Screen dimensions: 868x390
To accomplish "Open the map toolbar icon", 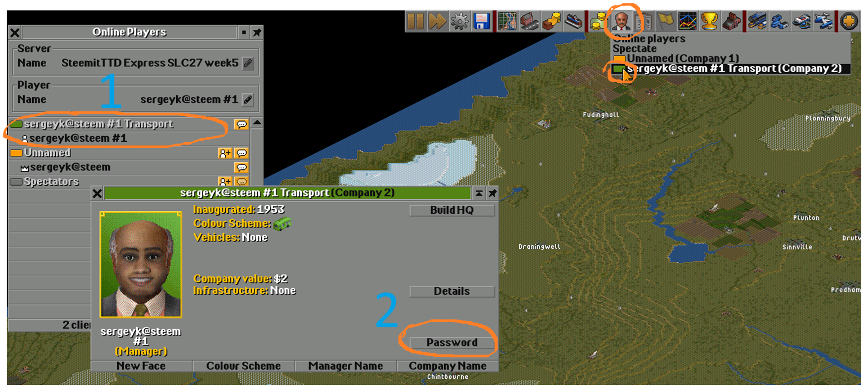I will click(508, 21).
